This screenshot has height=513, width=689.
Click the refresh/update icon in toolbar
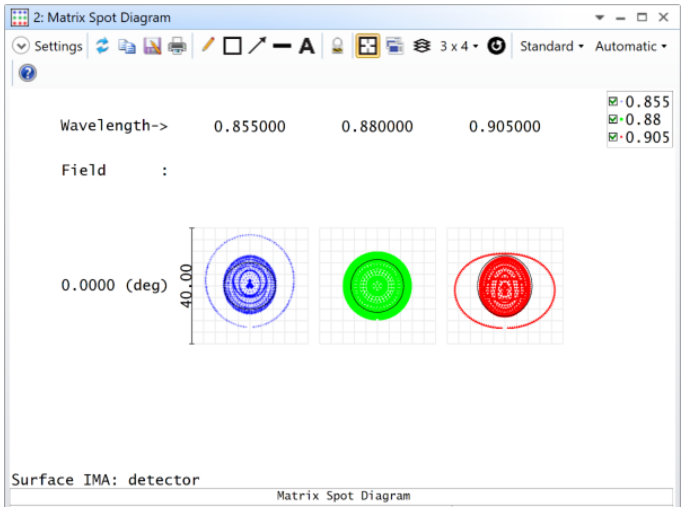(x=102, y=46)
